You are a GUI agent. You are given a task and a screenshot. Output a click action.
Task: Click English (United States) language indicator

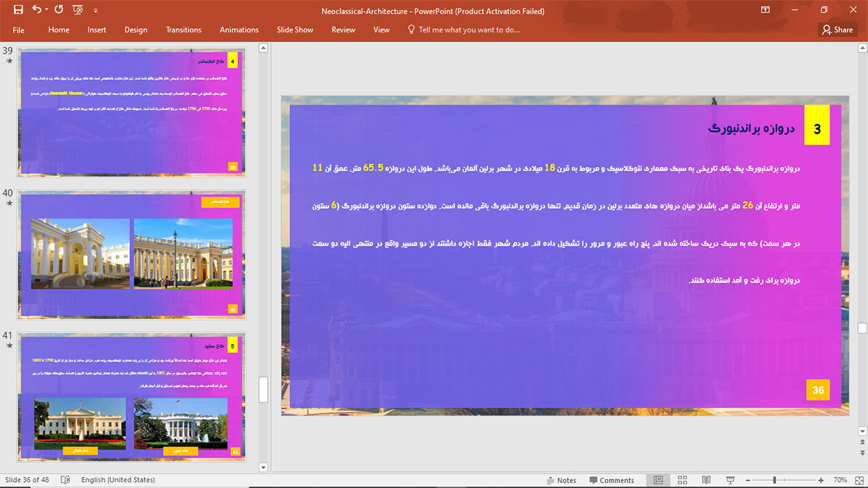118,480
